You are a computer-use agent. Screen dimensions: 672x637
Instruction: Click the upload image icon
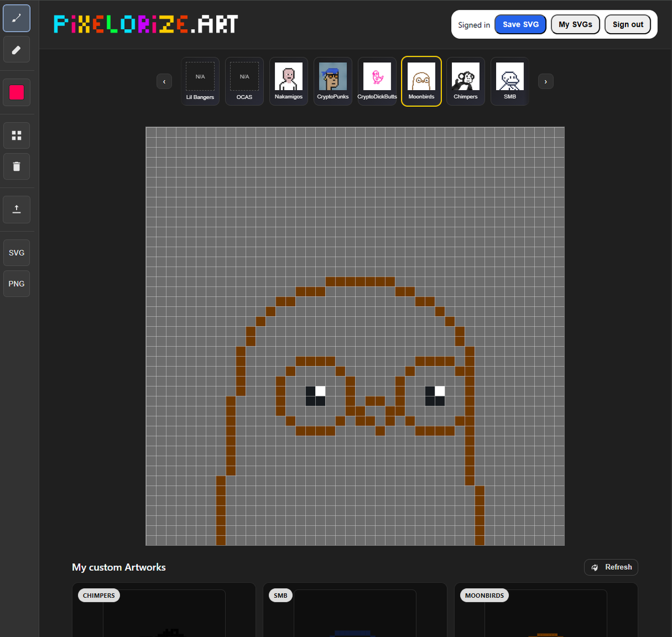[17, 209]
